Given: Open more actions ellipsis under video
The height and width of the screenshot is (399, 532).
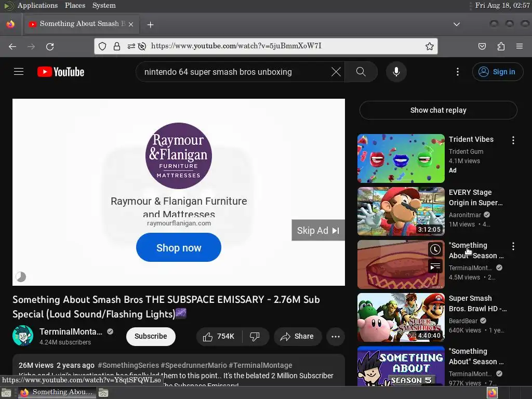Looking at the screenshot, I should 336,336.
